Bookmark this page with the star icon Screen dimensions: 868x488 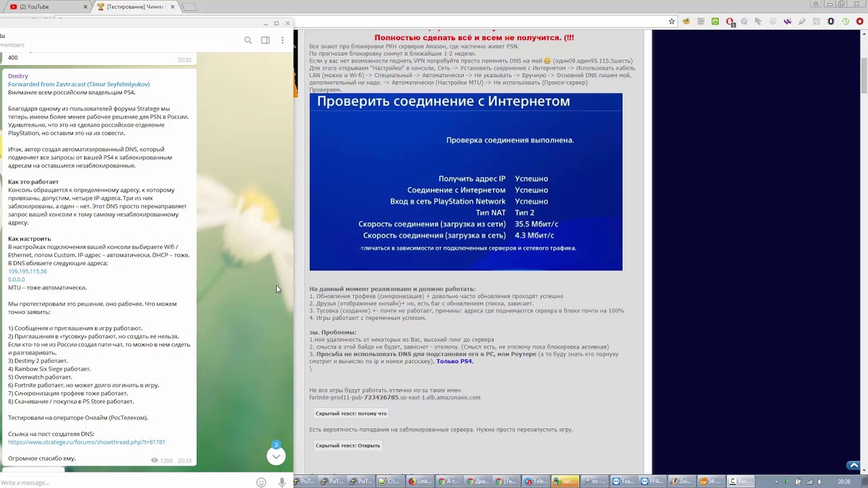click(672, 22)
